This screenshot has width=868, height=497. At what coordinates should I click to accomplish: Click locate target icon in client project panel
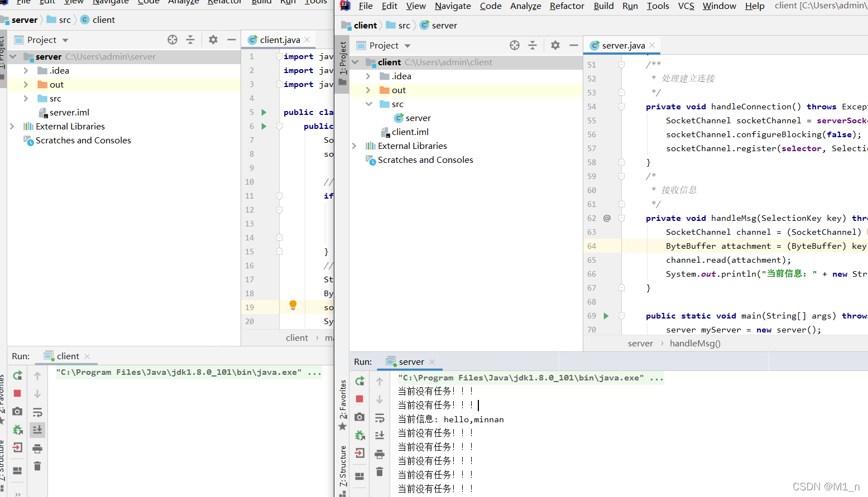515,45
